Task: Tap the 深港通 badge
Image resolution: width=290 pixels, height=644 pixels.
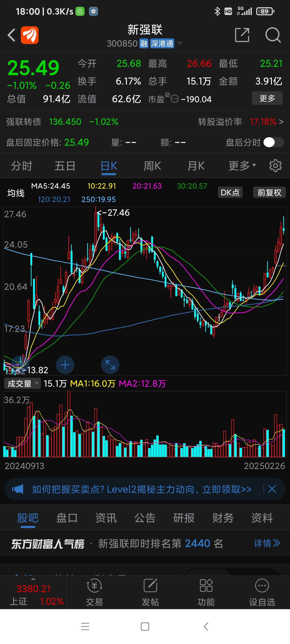Action: coord(162,43)
